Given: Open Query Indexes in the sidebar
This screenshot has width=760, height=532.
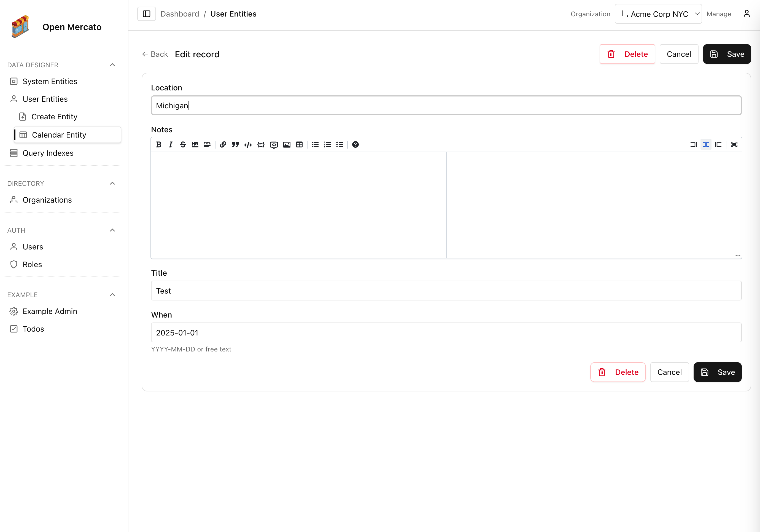Looking at the screenshot, I should pyautogui.click(x=48, y=153).
